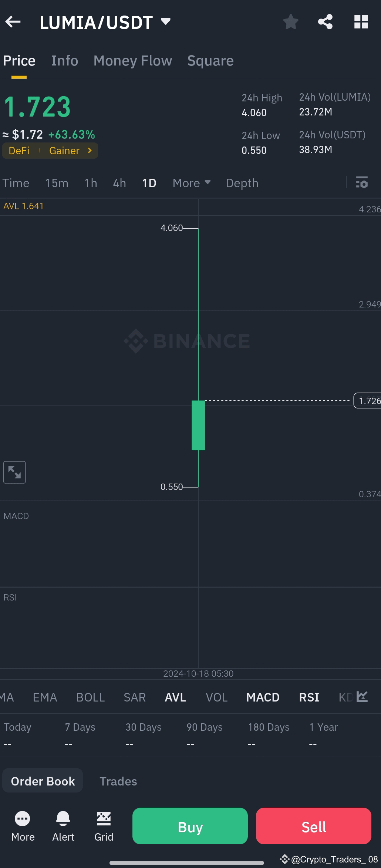381x868 pixels.
Task: Expand the chart to fullscreen
Action: (x=14, y=472)
